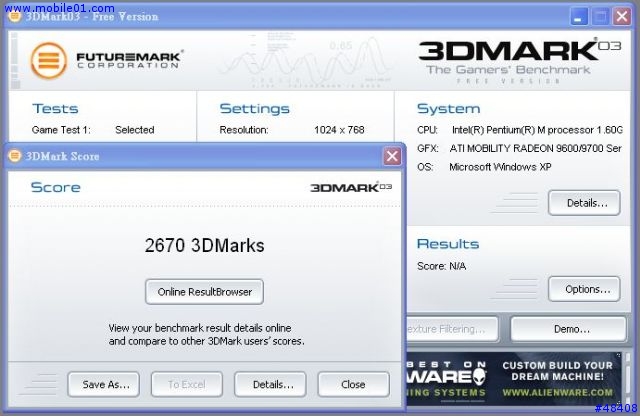This screenshot has width=640, height=416.
Task: Click the 2670 3DMarks score text
Action: tap(204, 245)
